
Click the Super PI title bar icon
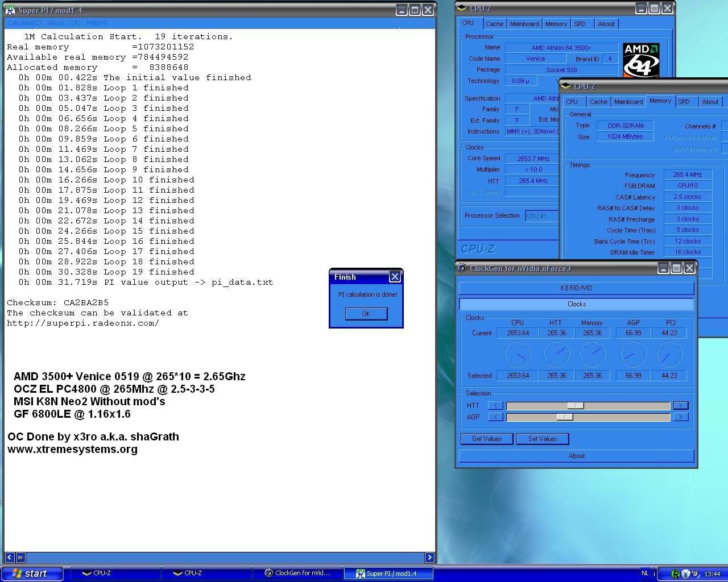10,10
